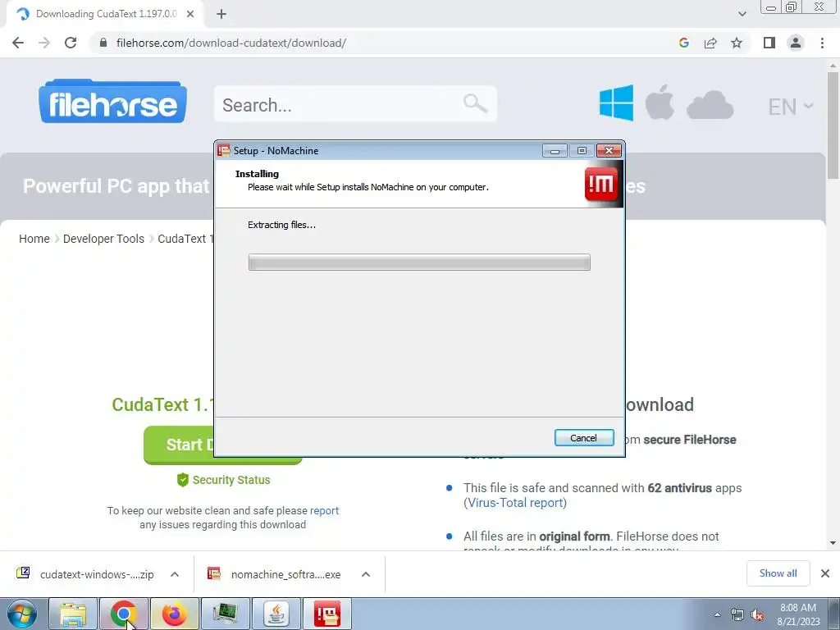The image size is (840, 630).
Task: Expand the EN language dropdown
Action: (x=790, y=107)
